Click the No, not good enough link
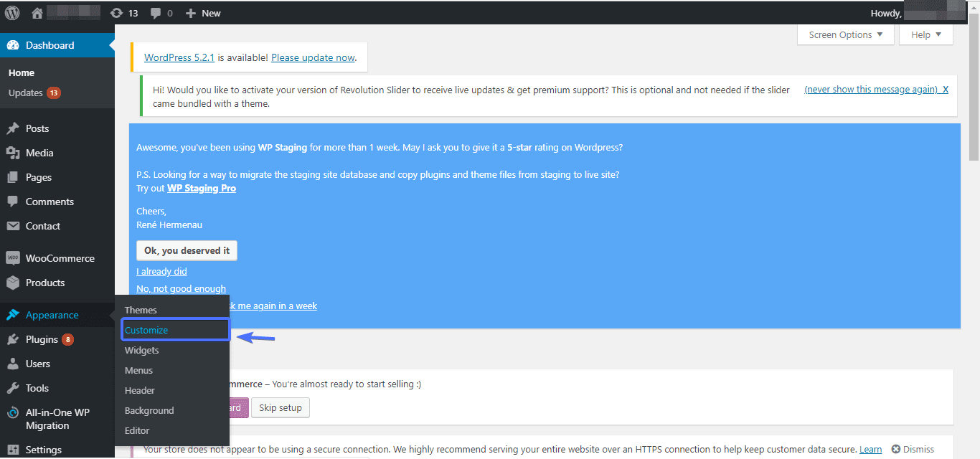The width and height of the screenshot is (980, 459). 182,288
